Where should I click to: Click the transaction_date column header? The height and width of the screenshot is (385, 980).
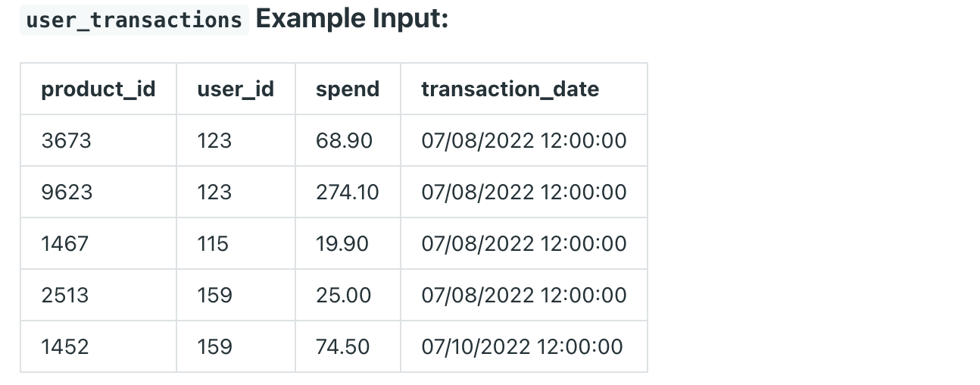[510, 89]
